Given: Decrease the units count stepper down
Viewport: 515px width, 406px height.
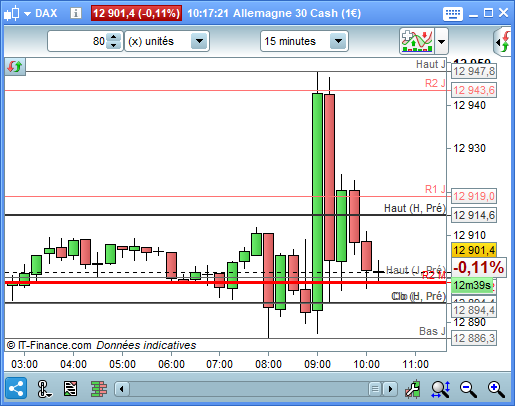Looking at the screenshot, I should click(x=114, y=45).
